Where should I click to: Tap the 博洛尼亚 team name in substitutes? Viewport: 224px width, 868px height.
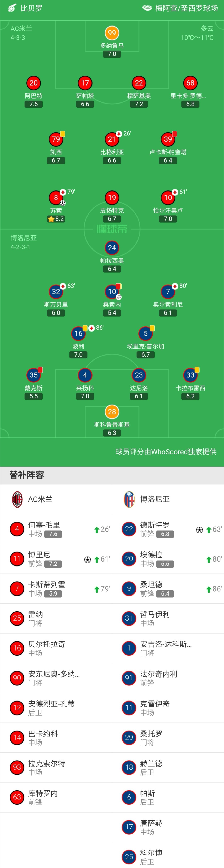point(155,499)
